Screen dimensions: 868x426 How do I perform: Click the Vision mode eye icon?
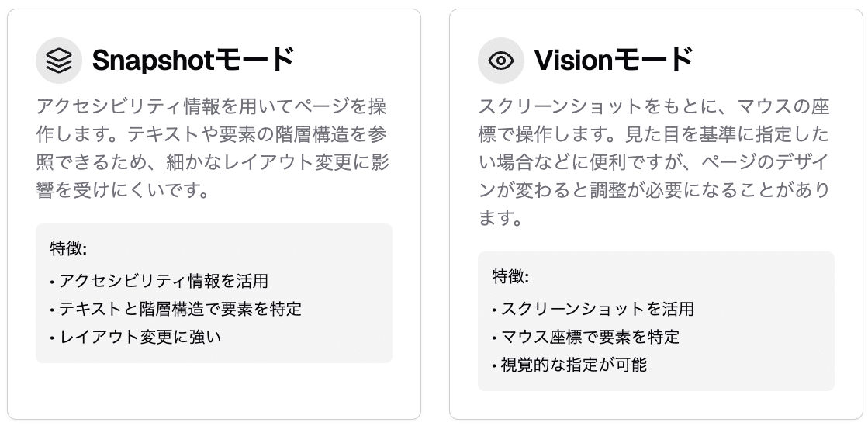[501, 61]
